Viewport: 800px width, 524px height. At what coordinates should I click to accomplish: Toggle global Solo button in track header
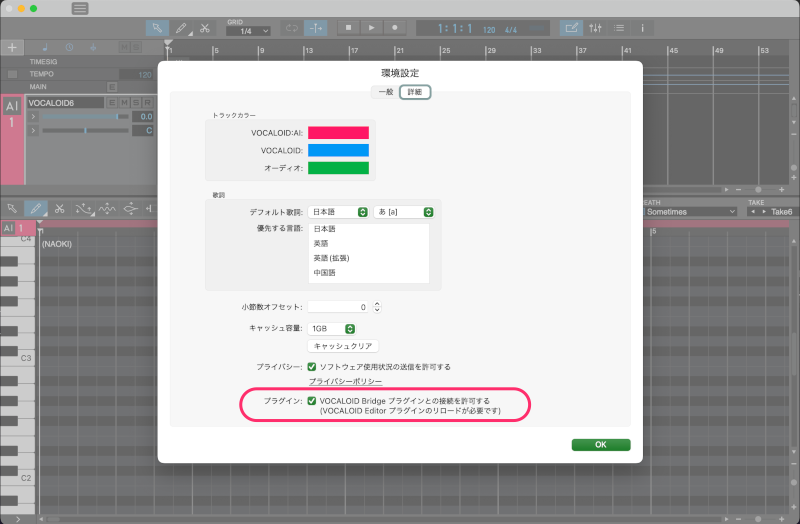point(136,47)
